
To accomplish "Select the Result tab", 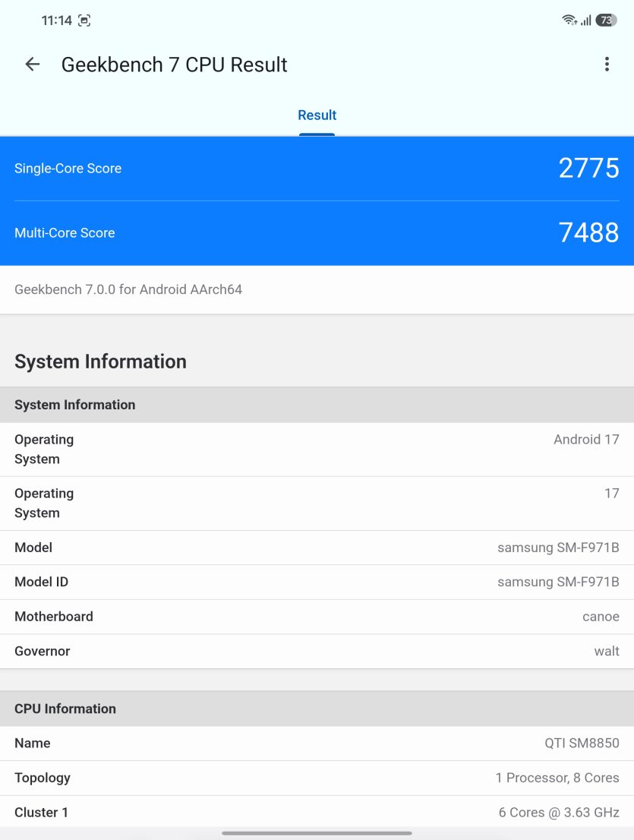I will (317, 115).
